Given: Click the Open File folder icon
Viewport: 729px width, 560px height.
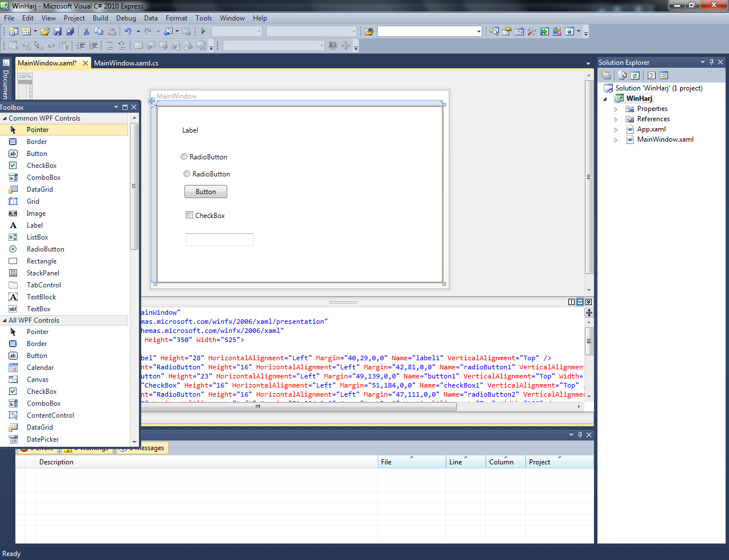Looking at the screenshot, I should coord(45,31).
